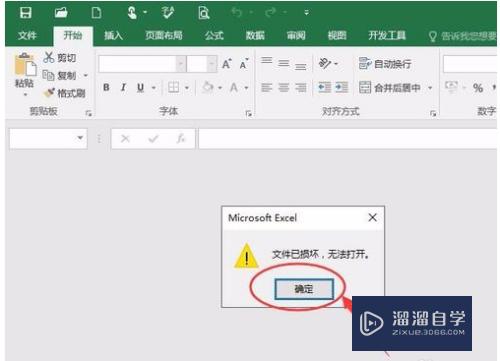
Task: Click 自动换行 wrap text
Action: click(x=385, y=64)
